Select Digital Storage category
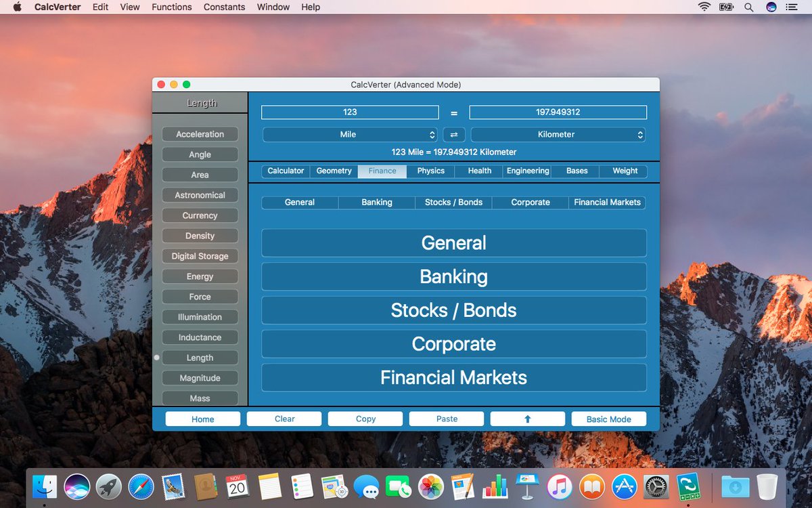 pyautogui.click(x=200, y=257)
